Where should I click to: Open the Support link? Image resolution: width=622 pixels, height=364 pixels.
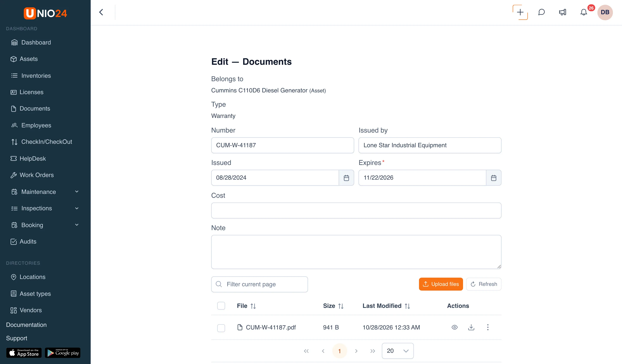[x=17, y=338]
